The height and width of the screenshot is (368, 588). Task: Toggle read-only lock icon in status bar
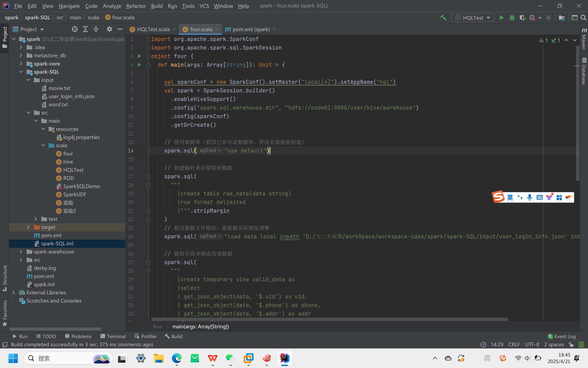(571, 344)
